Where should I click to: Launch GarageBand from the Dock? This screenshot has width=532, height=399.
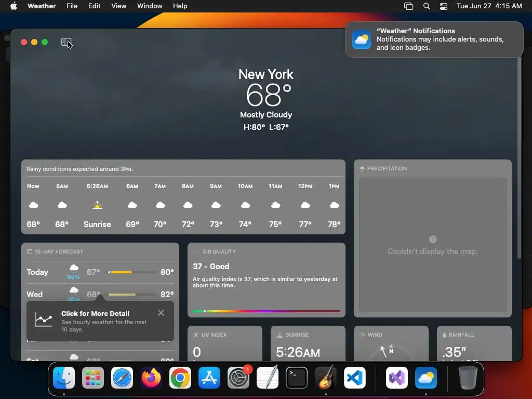[326, 378]
